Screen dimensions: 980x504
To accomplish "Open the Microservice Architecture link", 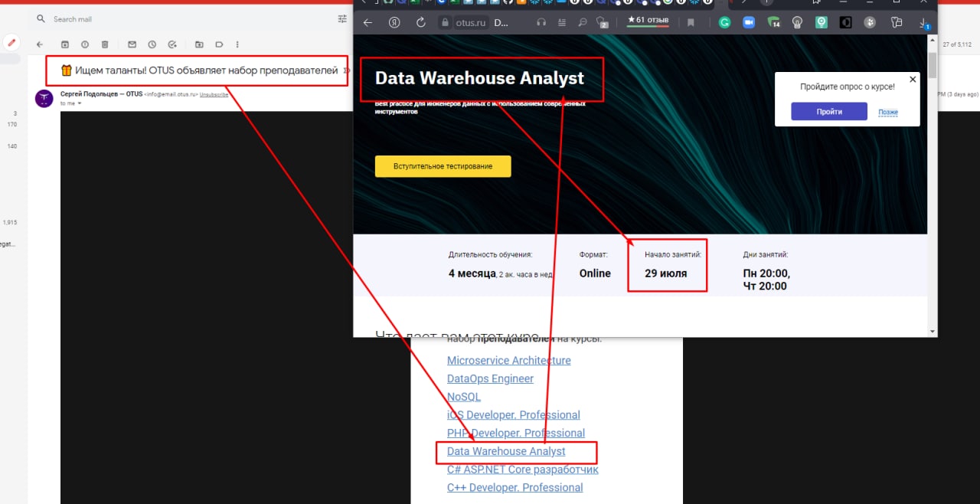I will click(508, 360).
